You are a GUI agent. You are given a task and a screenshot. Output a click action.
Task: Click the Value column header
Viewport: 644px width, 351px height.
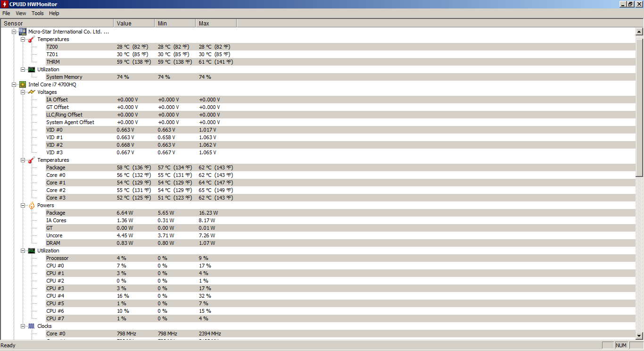point(134,23)
